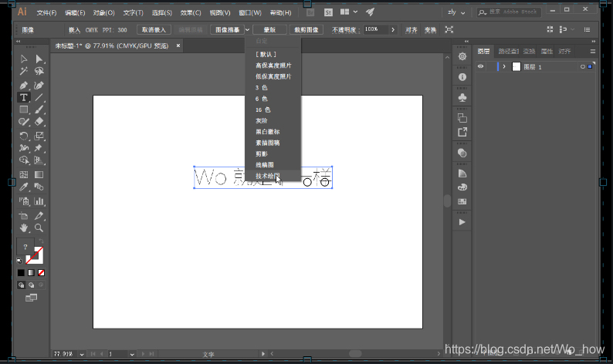613x364 pixels.
Task: Select the Mesh tool
Action: 24,174
